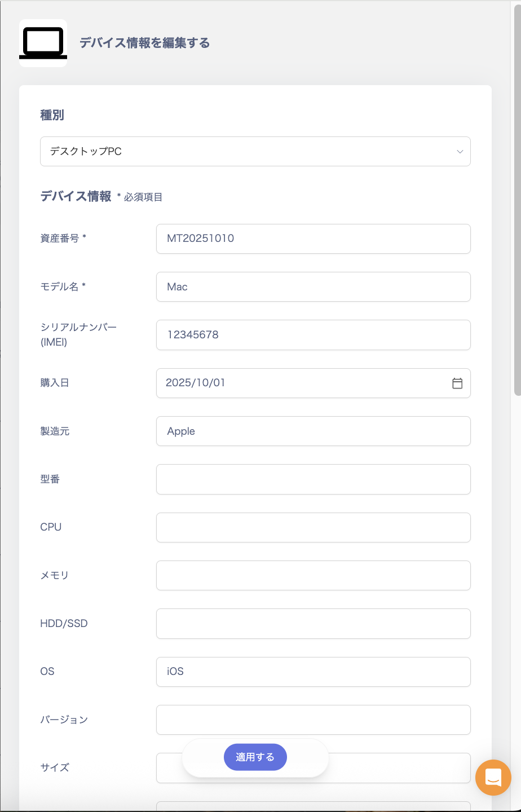
Task: Focus the モデル名 text field
Action: [313, 287]
